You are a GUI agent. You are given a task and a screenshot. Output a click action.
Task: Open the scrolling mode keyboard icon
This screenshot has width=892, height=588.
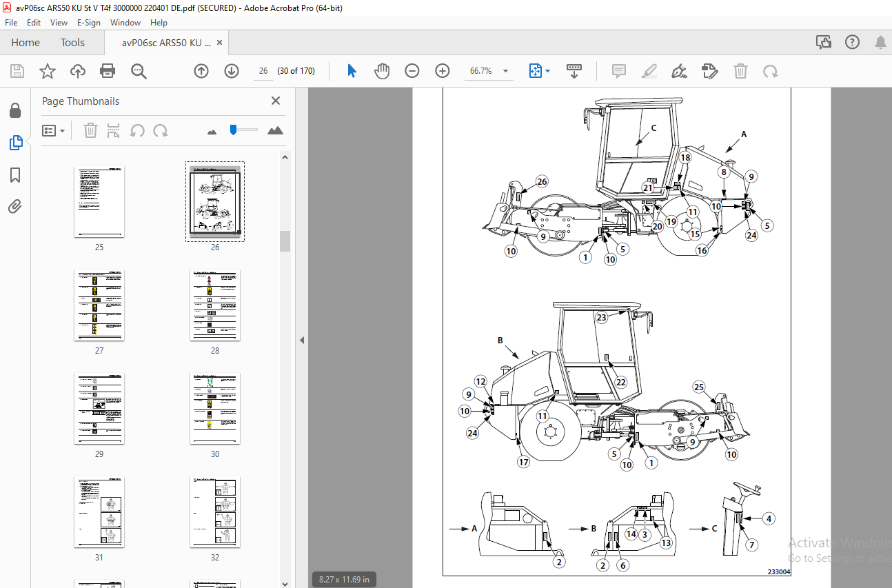[574, 71]
